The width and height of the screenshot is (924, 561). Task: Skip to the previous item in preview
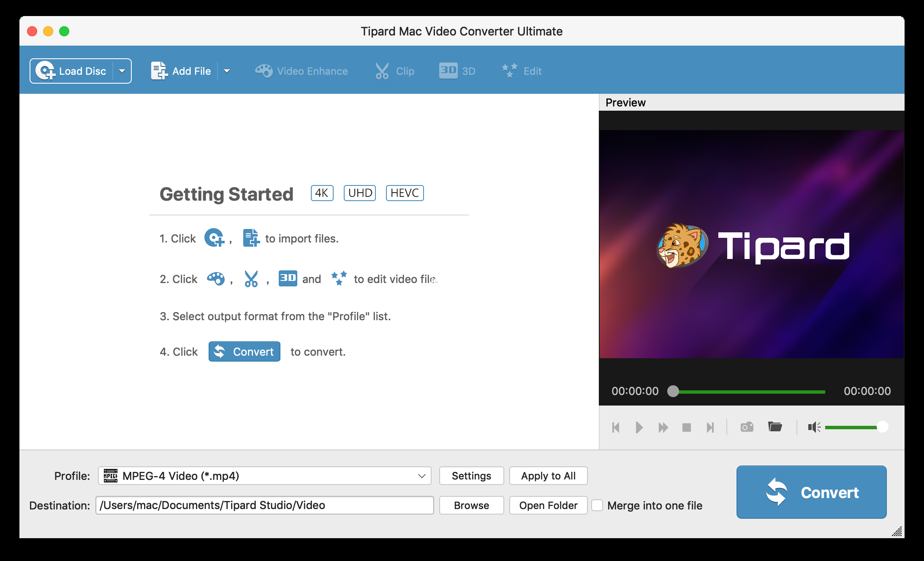(616, 428)
